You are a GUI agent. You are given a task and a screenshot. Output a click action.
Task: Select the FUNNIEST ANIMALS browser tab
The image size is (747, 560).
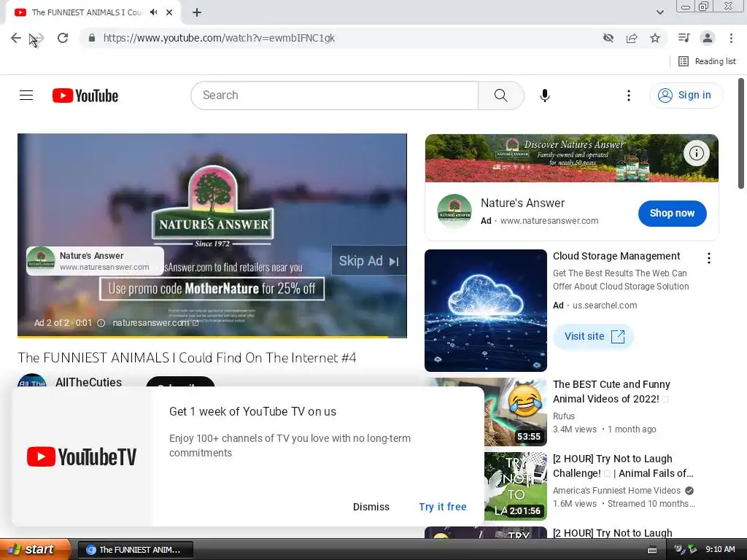point(86,12)
